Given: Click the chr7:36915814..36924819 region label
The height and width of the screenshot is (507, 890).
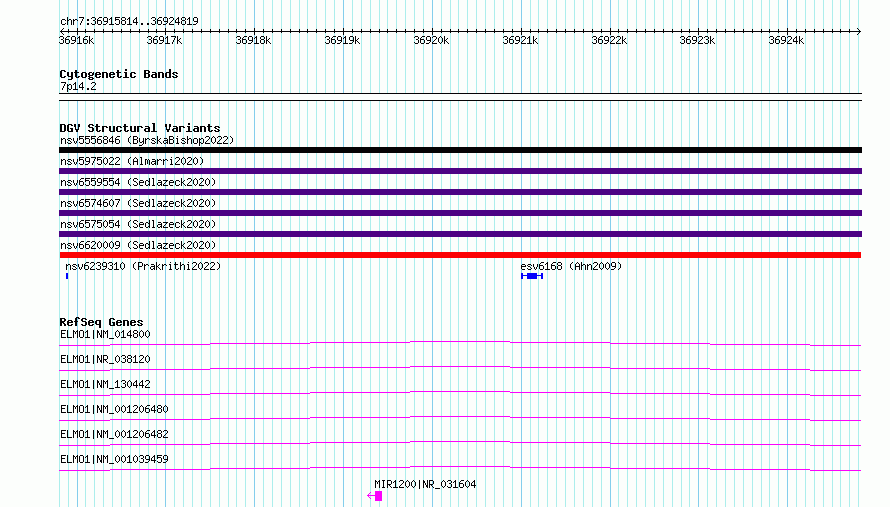Looking at the screenshot, I should pos(129,21).
